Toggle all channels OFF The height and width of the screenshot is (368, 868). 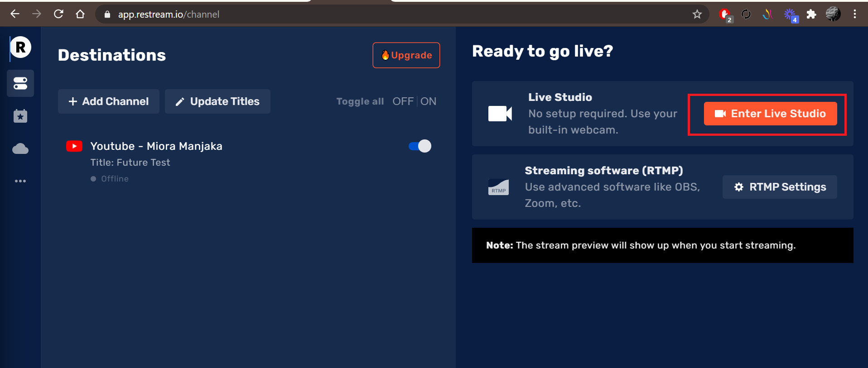402,101
